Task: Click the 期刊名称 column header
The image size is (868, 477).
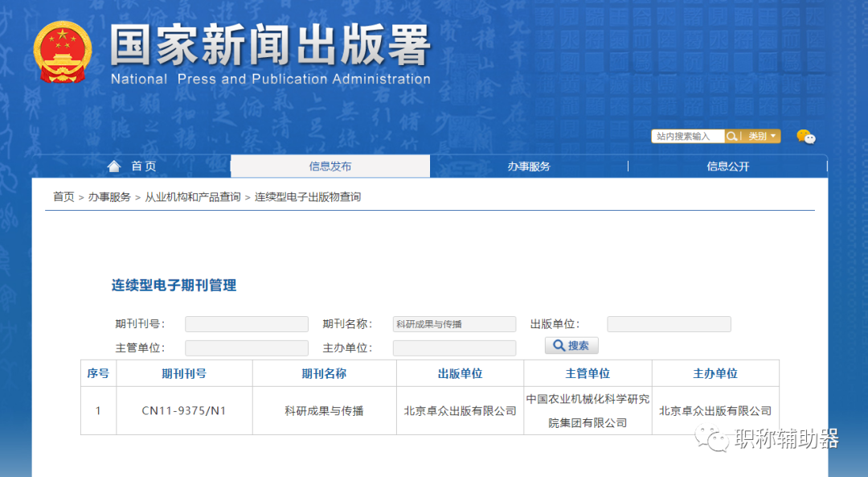Action: [x=323, y=372]
